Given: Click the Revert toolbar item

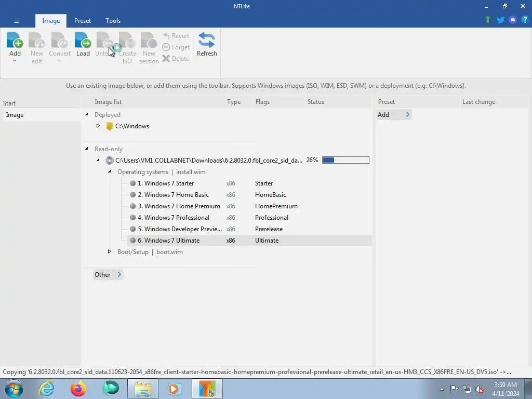Looking at the screenshot, I should click(176, 36).
